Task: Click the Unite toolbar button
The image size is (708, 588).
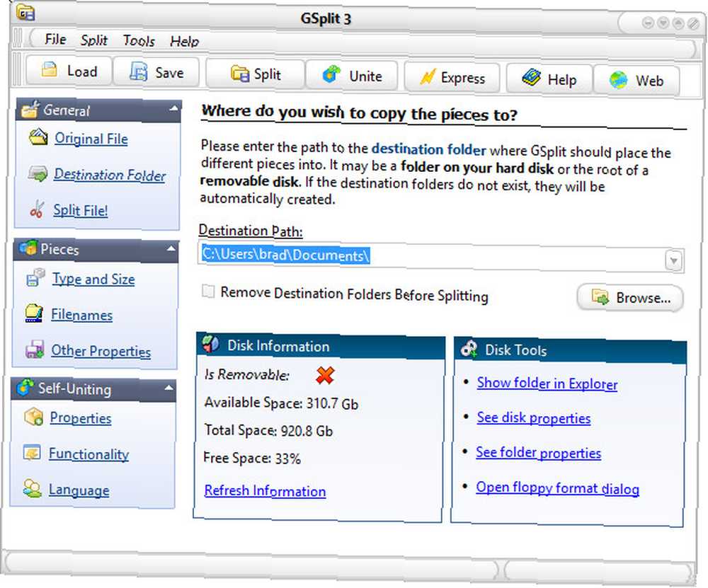Action: (352, 76)
